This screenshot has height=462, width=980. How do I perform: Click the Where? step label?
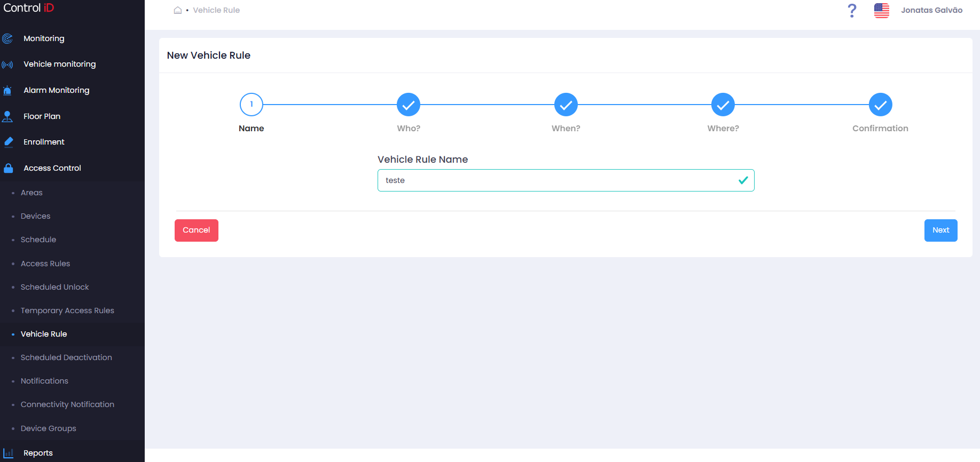(723, 129)
